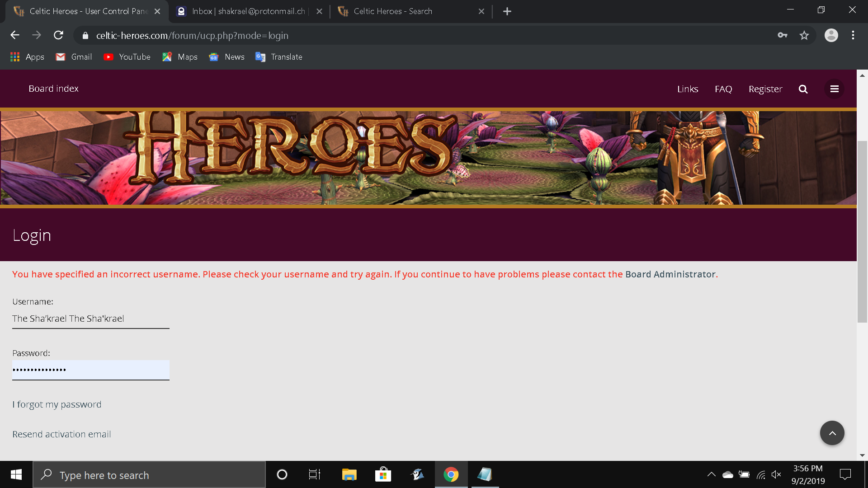The height and width of the screenshot is (488, 868).
Task: Open the Board index link
Action: (x=53, y=89)
